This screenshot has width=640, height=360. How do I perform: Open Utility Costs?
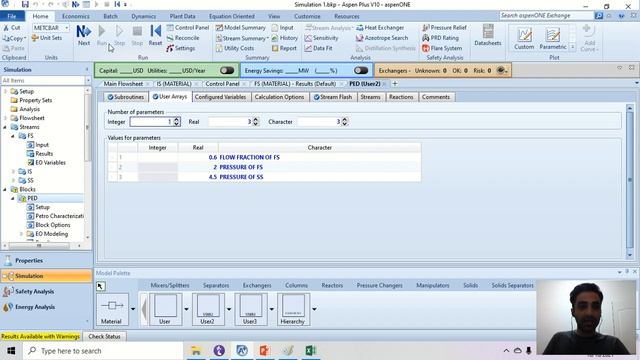pyautogui.click(x=235, y=48)
